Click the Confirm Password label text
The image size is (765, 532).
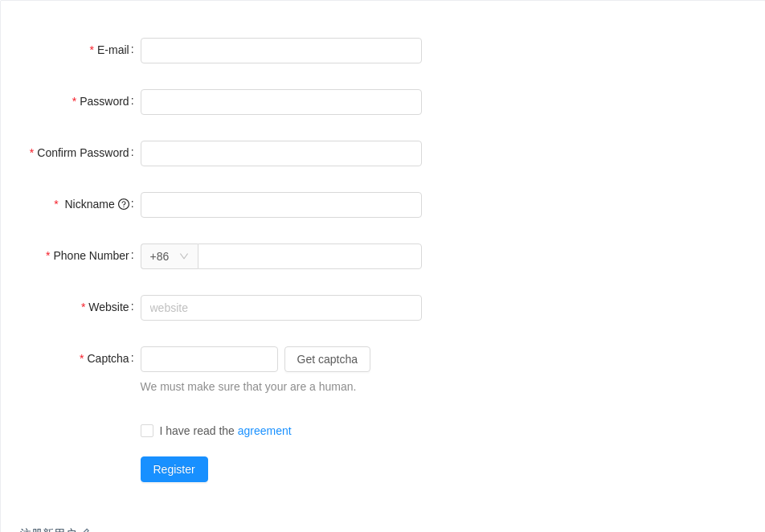click(83, 153)
